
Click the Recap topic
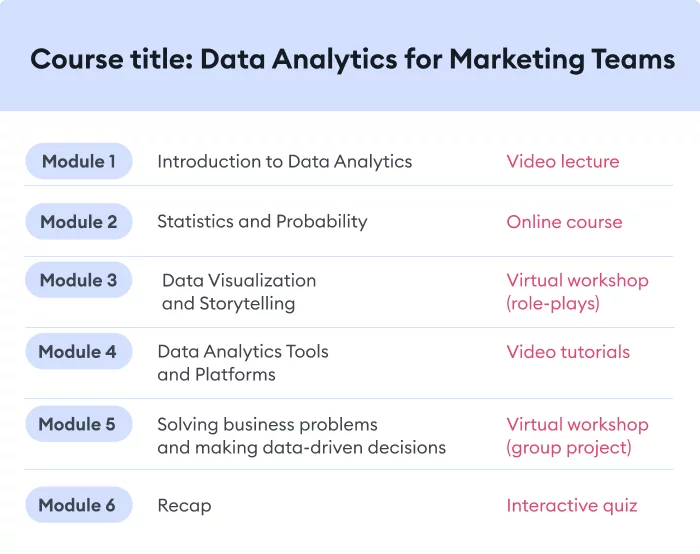pos(184,505)
